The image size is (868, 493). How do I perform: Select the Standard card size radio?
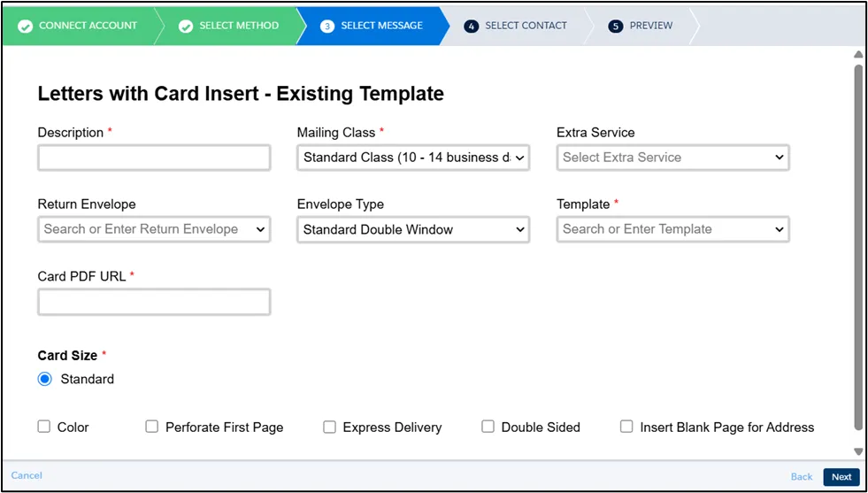coord(45,379)
